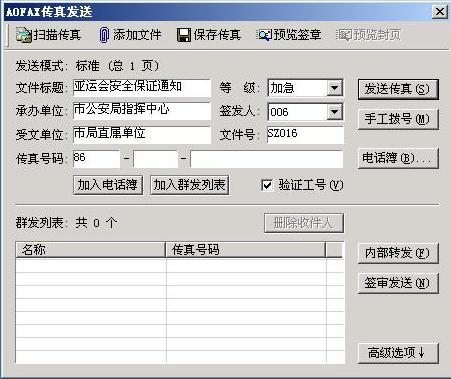451x379 pixels.
Task: Click the greyed 预览封页 icon
Action: coord(344,35)
